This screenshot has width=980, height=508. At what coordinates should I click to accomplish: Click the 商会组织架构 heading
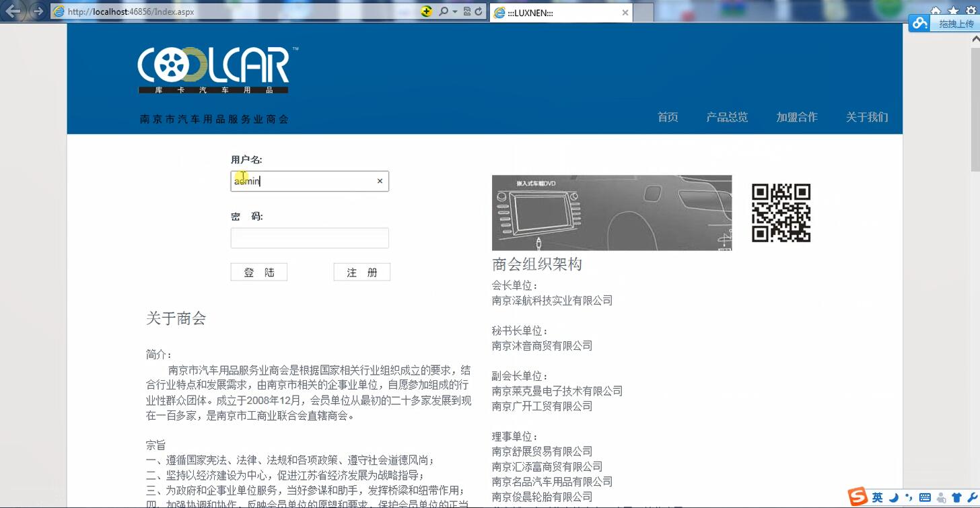point(537,264)
